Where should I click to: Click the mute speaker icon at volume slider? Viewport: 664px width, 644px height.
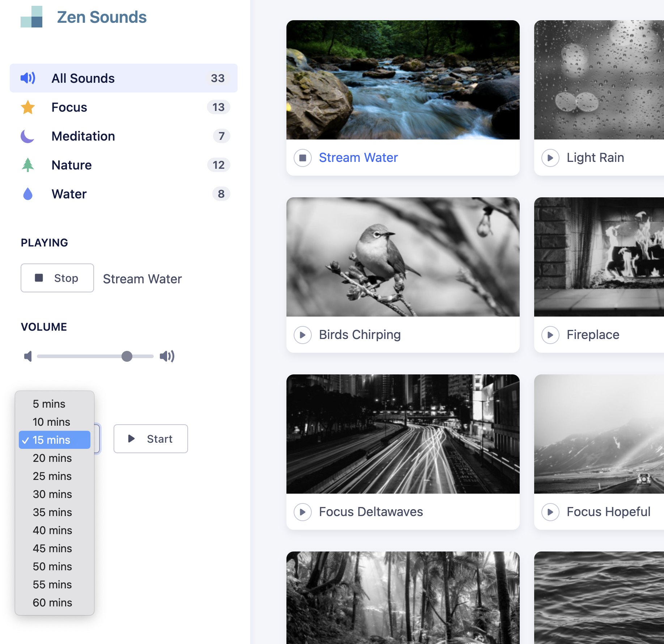[x=28, y=356]
